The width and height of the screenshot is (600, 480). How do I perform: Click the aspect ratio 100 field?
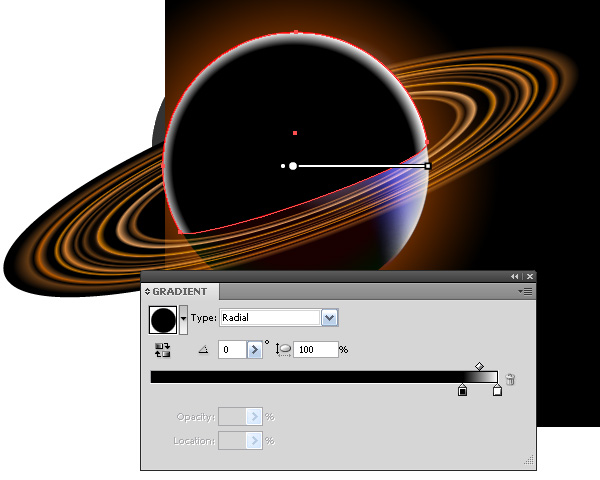coord(316,349)
